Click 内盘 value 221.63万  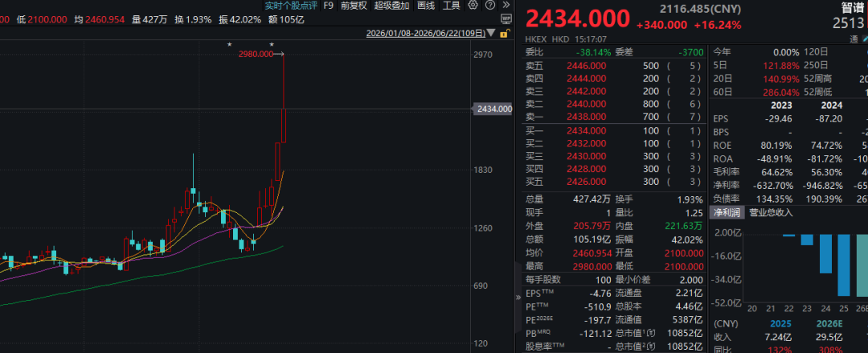[684, 226]
